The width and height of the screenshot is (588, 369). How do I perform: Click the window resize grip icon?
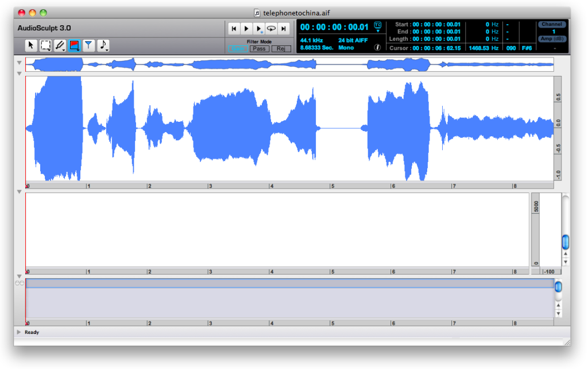567,343
